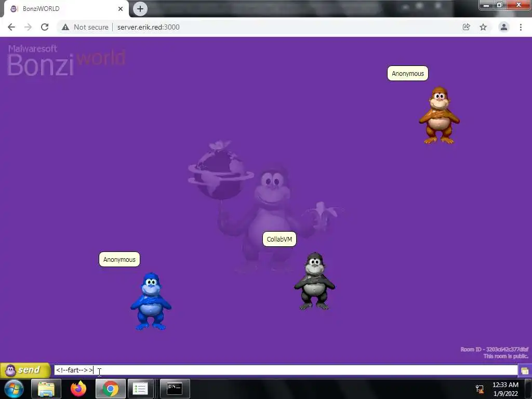532x399 pixels.
Task: Click Anonymous tag above blue Bonzi
Action: [x=119, y=260]
